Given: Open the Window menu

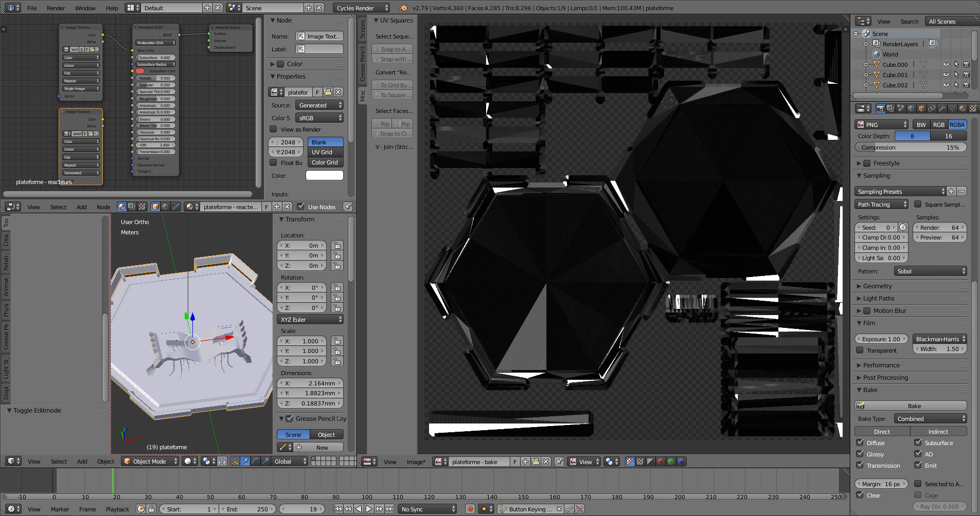Looking at the screenshot, I should (x=85, y=8).
